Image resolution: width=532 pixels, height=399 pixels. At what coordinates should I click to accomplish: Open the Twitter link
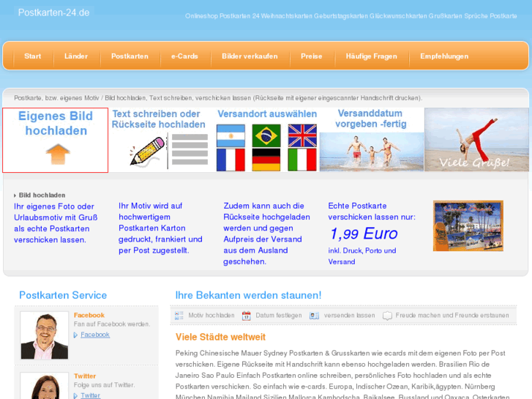(x=90, y=395)
